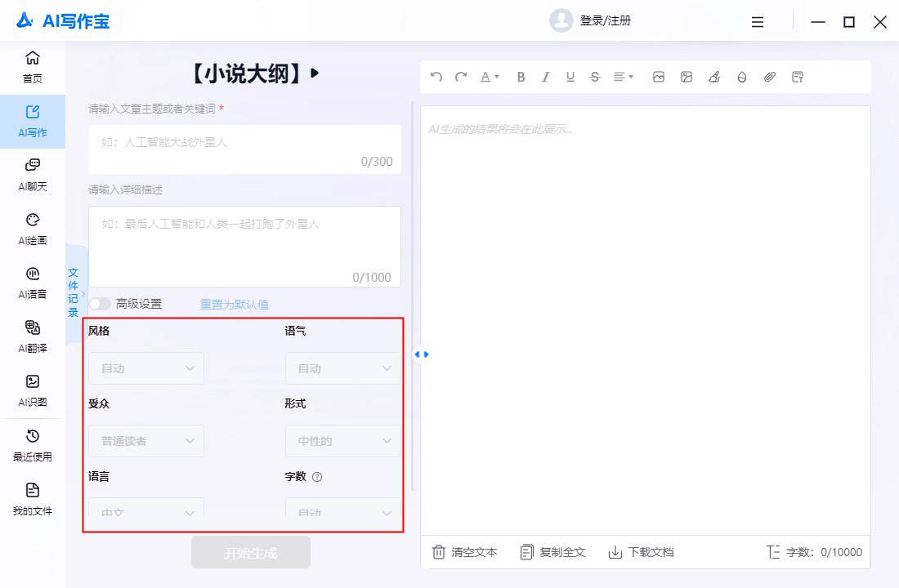This screenshot has width=899, height=588.
Task: Go to 首页 home tab
Action: coord(32,67)
